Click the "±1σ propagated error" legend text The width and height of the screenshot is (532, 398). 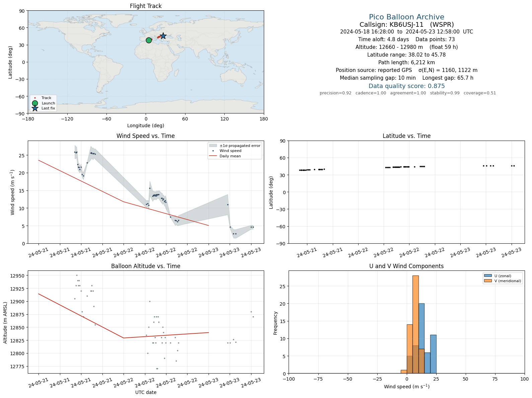(x=240, y=146)
